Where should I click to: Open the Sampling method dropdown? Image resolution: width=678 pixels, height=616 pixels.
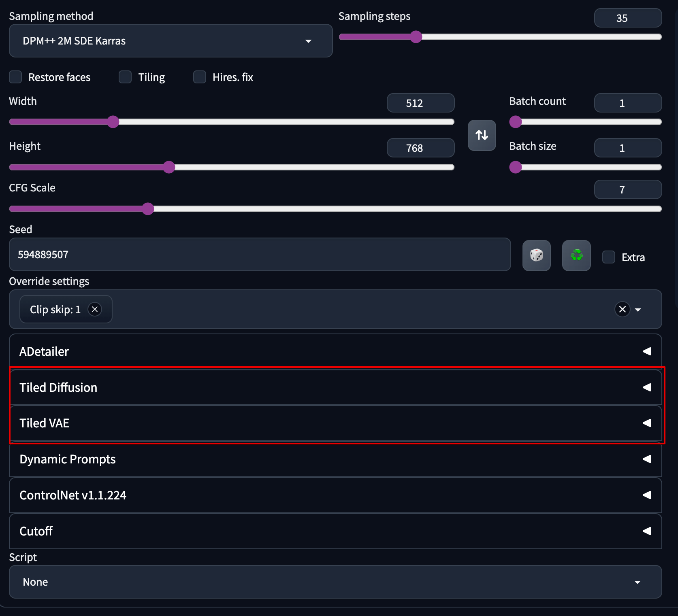coord(171,41)
